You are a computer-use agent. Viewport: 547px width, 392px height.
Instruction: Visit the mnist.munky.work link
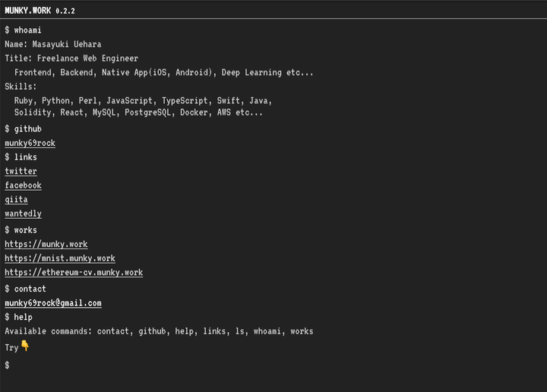pos(60,258)
